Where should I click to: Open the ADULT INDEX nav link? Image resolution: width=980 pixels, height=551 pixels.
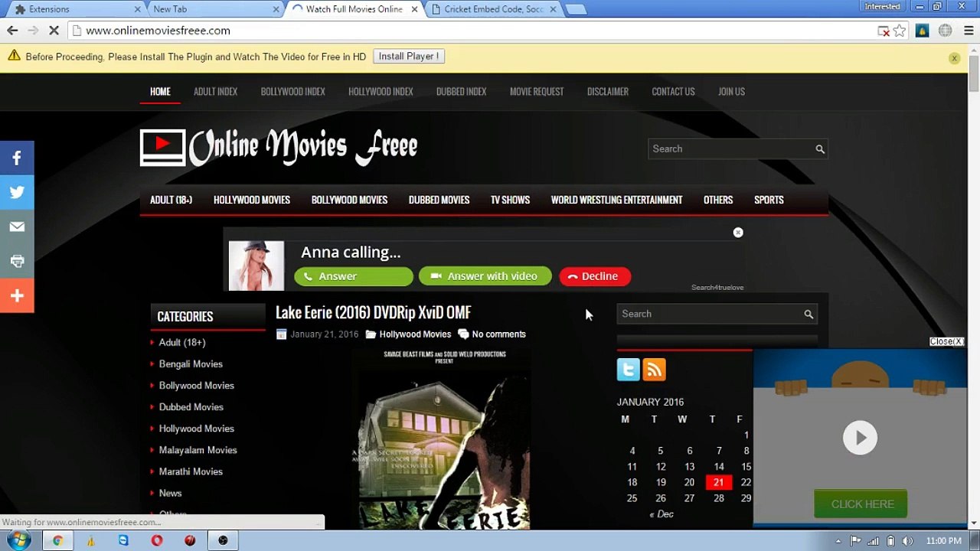click(x=215, y=91)
